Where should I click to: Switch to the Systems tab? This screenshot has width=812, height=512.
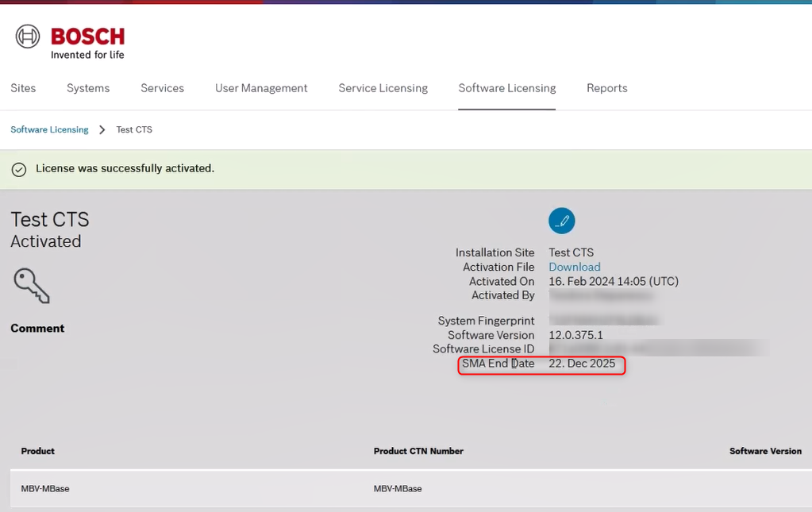click(88, 88)
